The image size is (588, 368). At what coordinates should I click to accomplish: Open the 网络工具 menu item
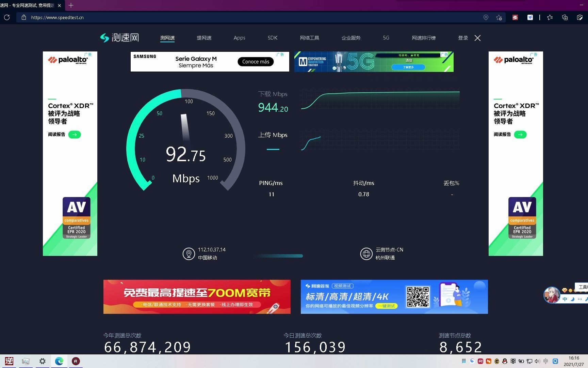tap(309, 38)
